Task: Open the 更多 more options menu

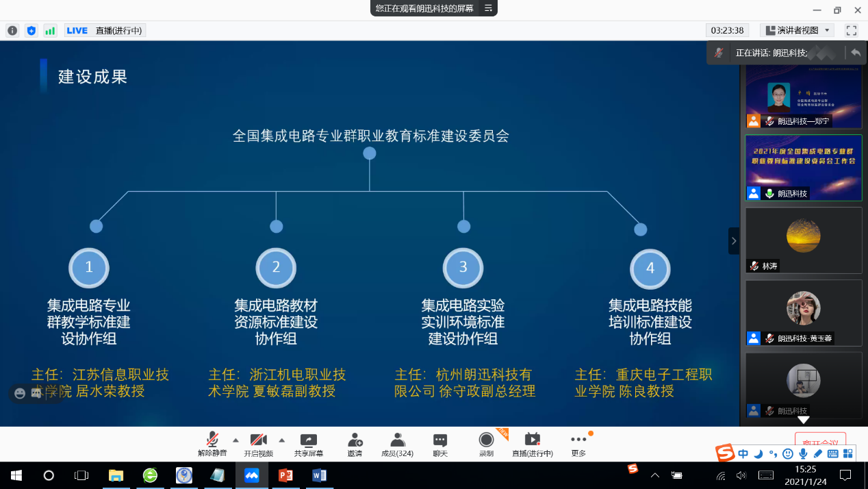Action: 578,440
